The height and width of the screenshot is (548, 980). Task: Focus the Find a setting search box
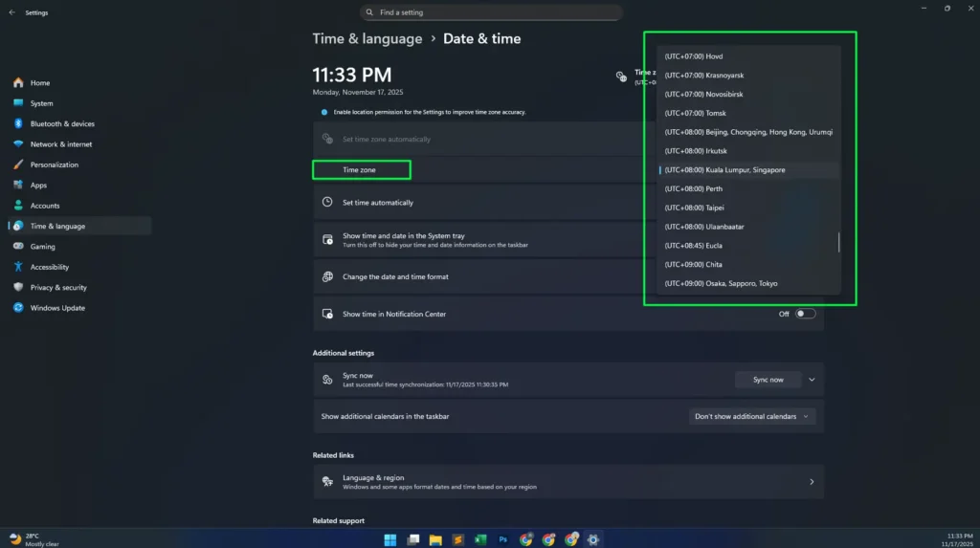[491, 12]
